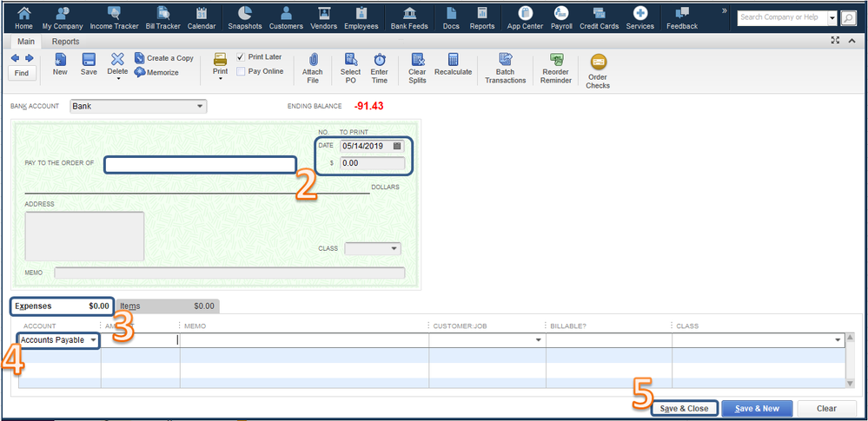Screen dimensions: 868x421
Task: Click the dollar amount field
Action: pyautogui.click(x=372, y=163)
